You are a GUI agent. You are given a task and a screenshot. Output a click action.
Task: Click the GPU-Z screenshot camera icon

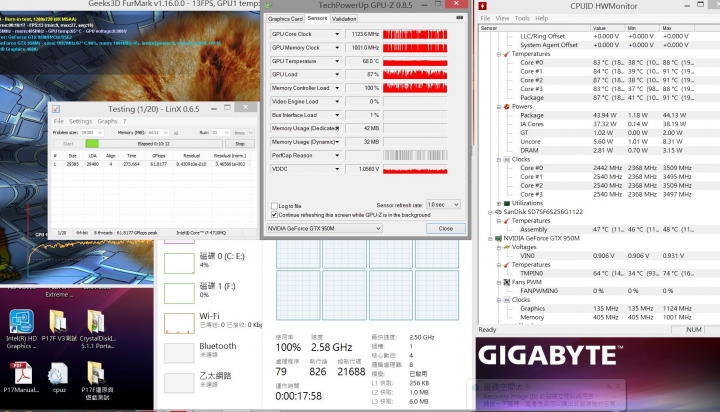(460, 17)
